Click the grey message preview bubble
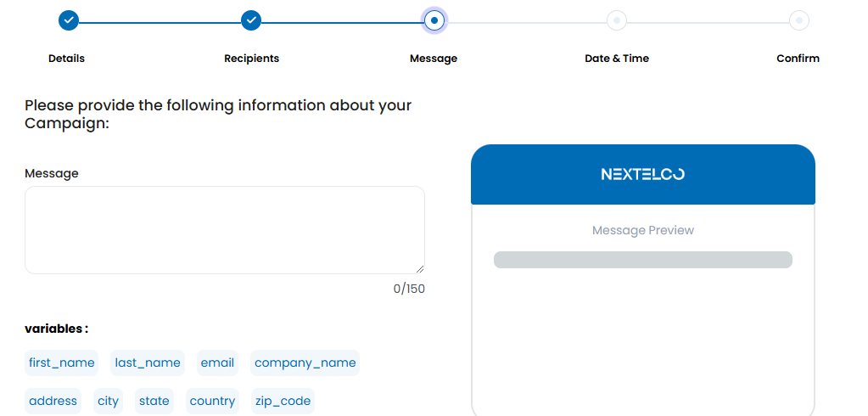 642,260
